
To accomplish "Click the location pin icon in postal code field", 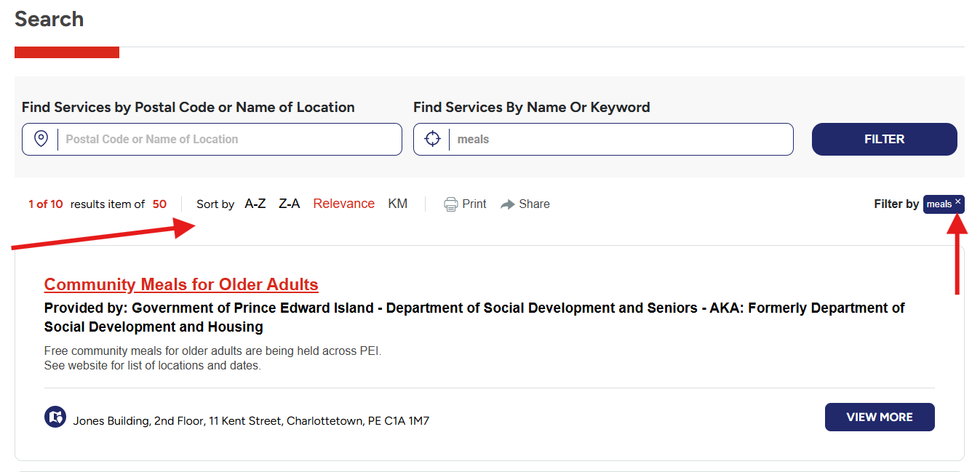I will [41, 139].
